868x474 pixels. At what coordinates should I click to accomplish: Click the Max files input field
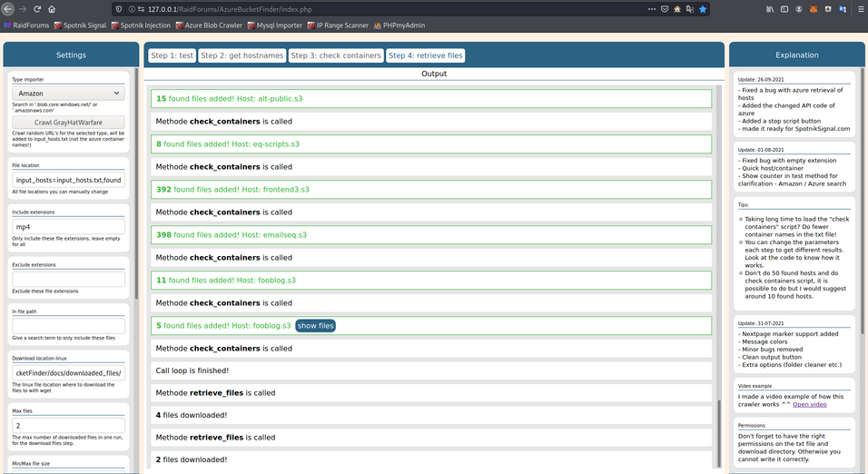click(68, 425)
